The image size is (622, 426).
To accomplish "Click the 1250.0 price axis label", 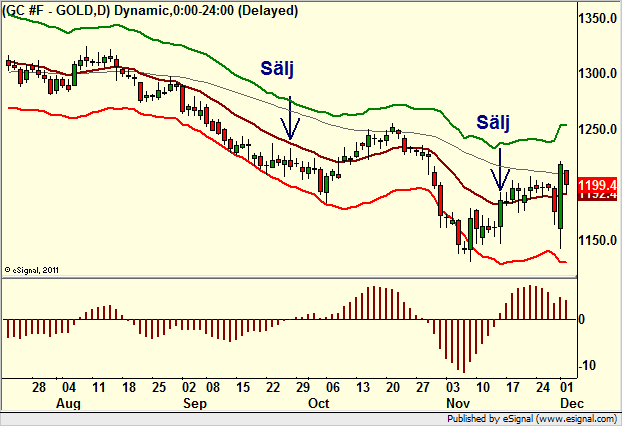I will point(597,129).
